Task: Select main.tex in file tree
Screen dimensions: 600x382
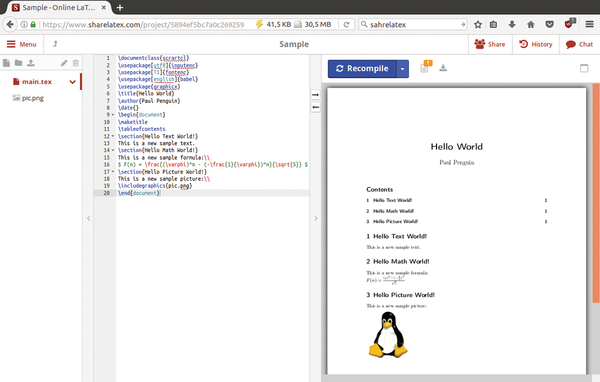Action: (37, 82)
